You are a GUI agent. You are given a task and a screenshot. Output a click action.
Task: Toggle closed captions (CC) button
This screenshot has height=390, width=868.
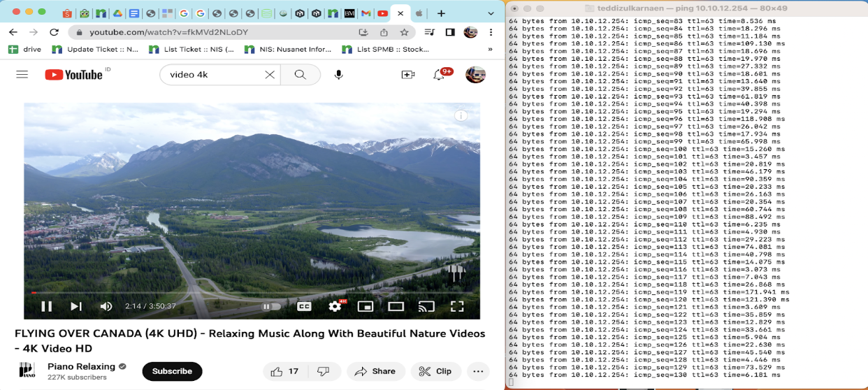tap(304, 306)
